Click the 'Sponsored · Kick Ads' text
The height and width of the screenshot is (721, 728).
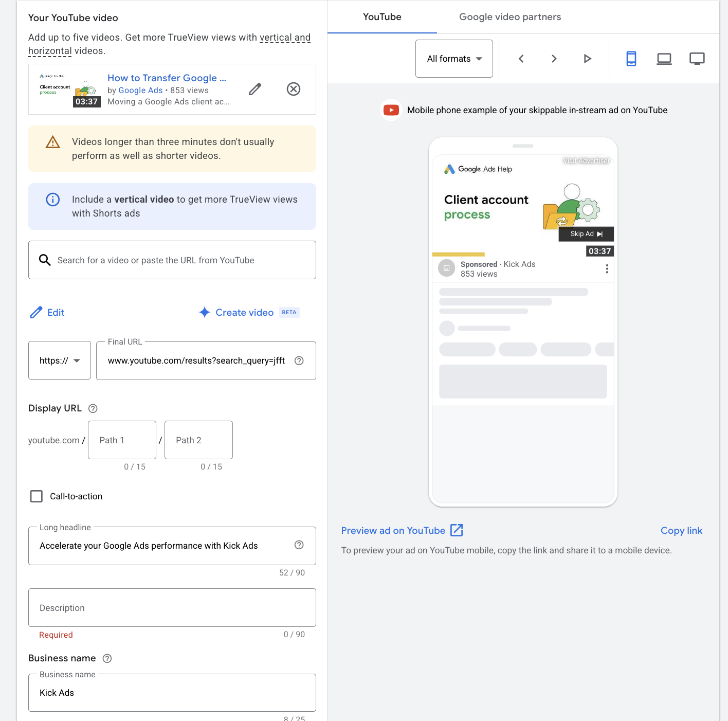coord(498,264)
